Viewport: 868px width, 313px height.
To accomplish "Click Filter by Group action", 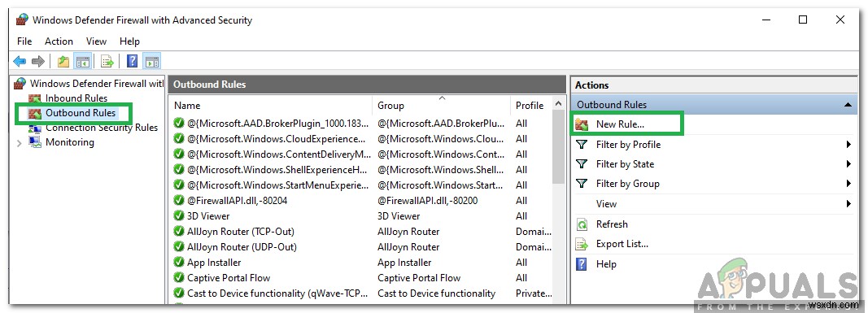I will [628, 183].
